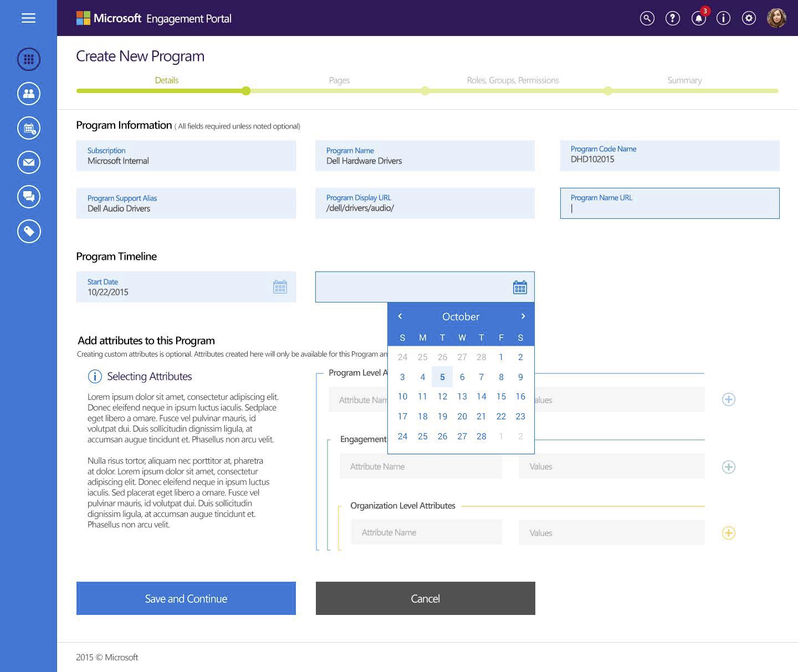The width and height of the screenshot is (798, 672).
Task: Open the settings gear icon
Action: (x=749, y=18)
